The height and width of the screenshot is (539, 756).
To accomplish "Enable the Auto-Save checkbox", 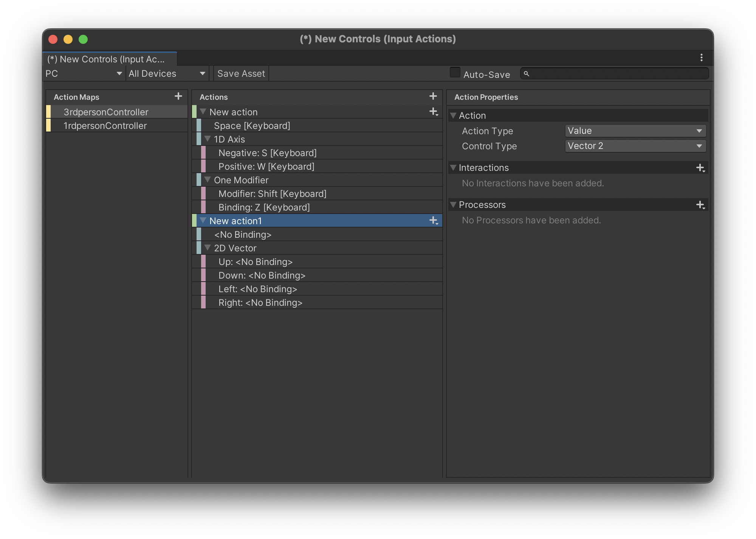I will click(x=455, y=73).
